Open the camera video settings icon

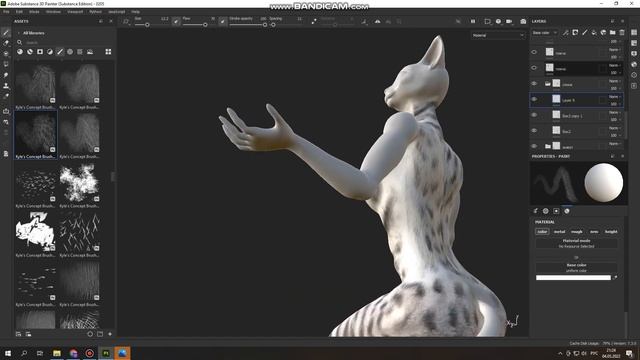(x=509, y=21)
